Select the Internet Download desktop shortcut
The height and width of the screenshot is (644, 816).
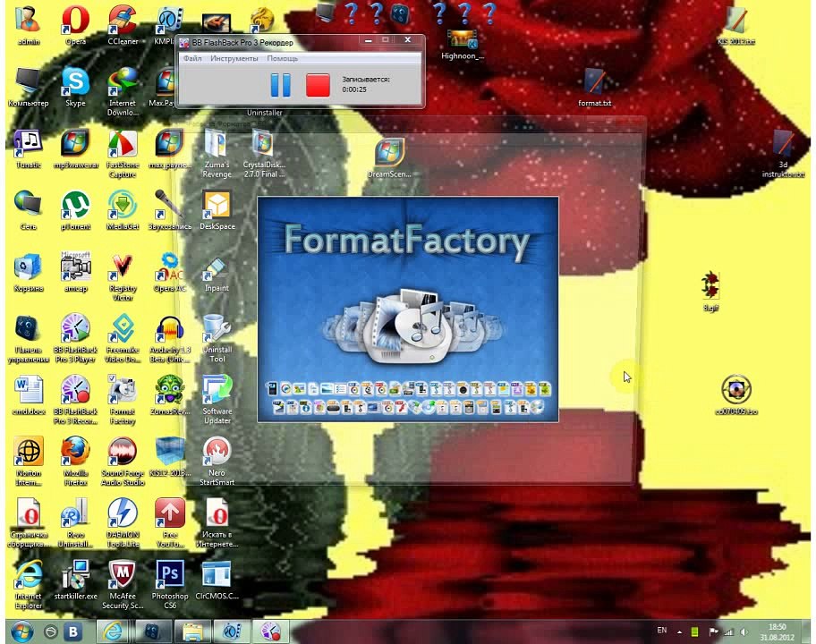tap(123, 93)
